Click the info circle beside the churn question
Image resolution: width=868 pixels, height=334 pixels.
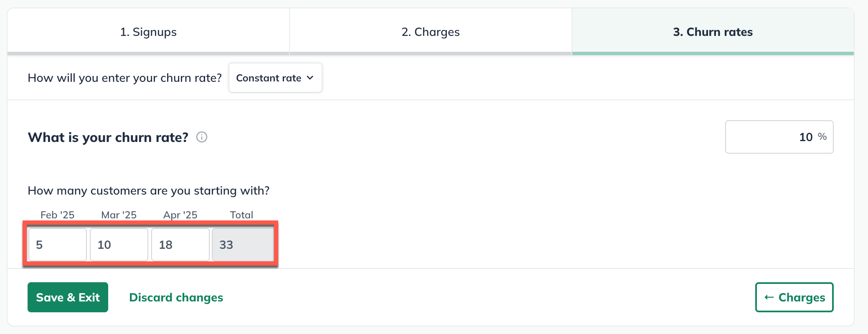(202, 137)
